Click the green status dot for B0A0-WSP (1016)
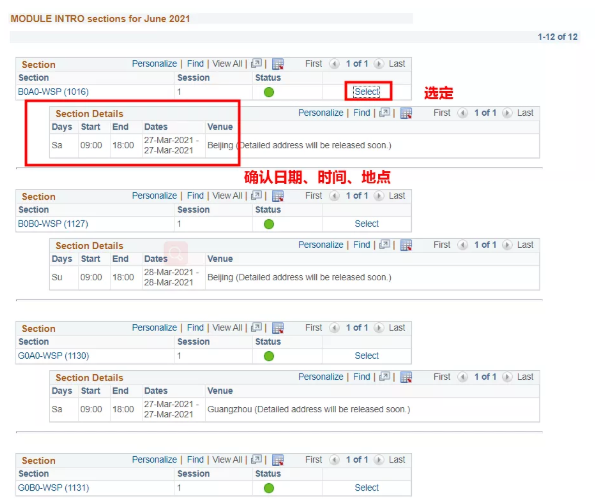The height and width of the screenshot is (502, 595). (x=269, y=92)
